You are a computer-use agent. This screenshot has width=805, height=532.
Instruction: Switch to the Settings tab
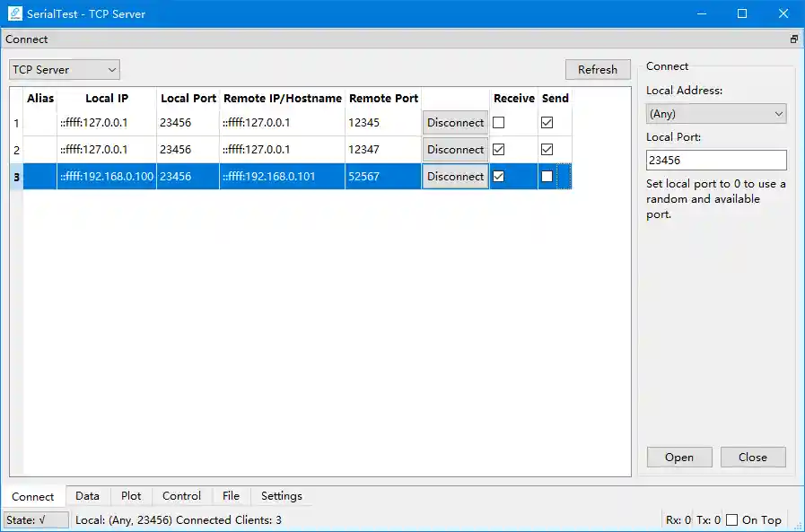(x=281, y=496)
